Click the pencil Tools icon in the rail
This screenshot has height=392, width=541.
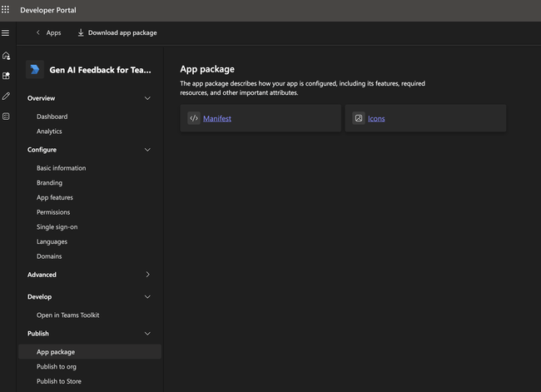click(x=6, y=96)
